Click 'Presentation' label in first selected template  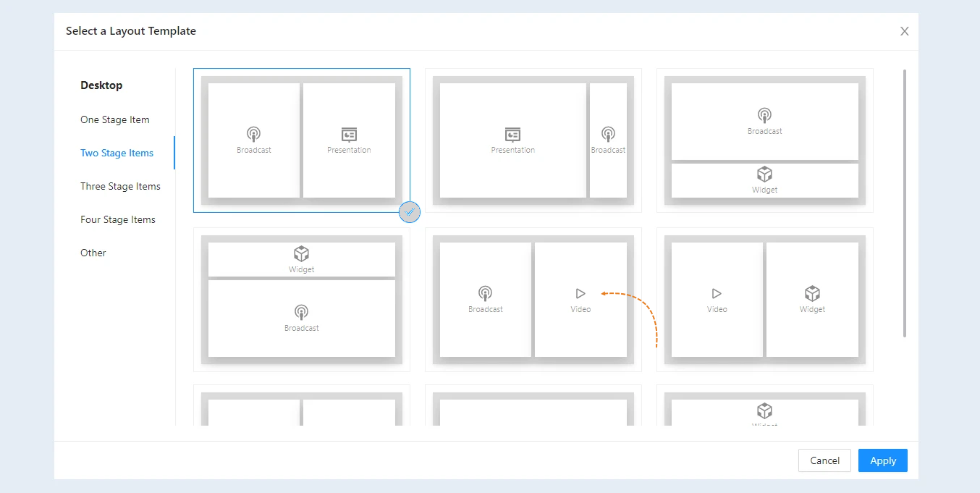[349, 151]
